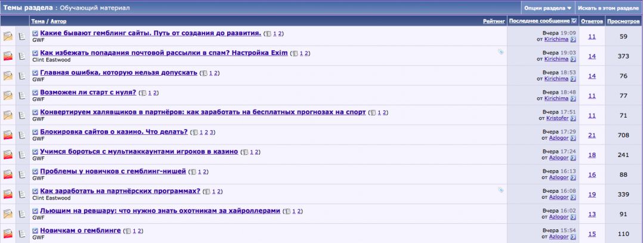This screenshot has height=243, width=644.
Task: Open 'Главная ошибка, которую нельзя допускать' thread
Action: 119,73
